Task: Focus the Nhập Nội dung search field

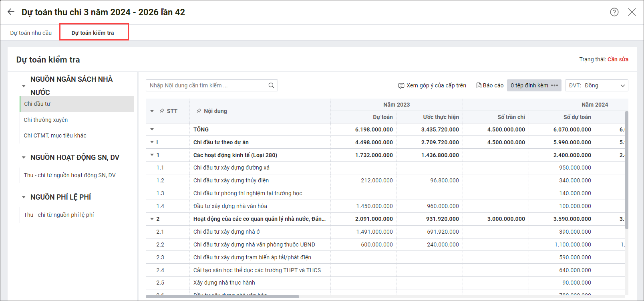Action: point(206,85)
